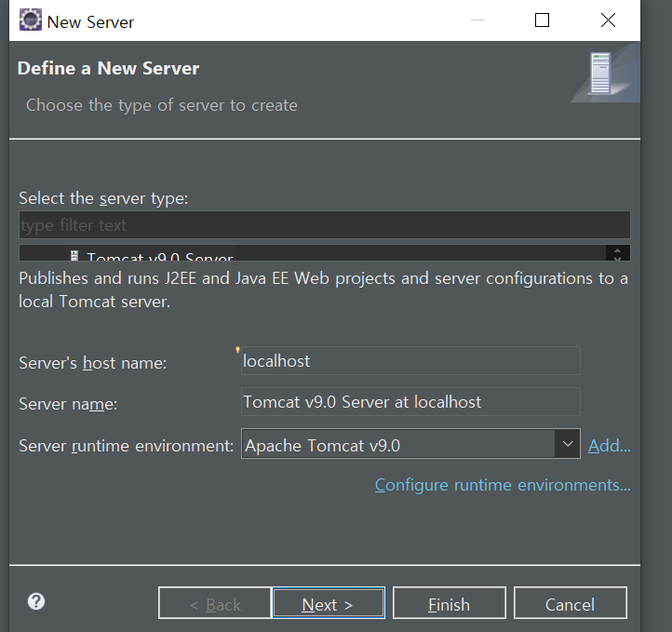This screenshot has width=672, height=632.
Task: Click the Next button
Action: 329,603
